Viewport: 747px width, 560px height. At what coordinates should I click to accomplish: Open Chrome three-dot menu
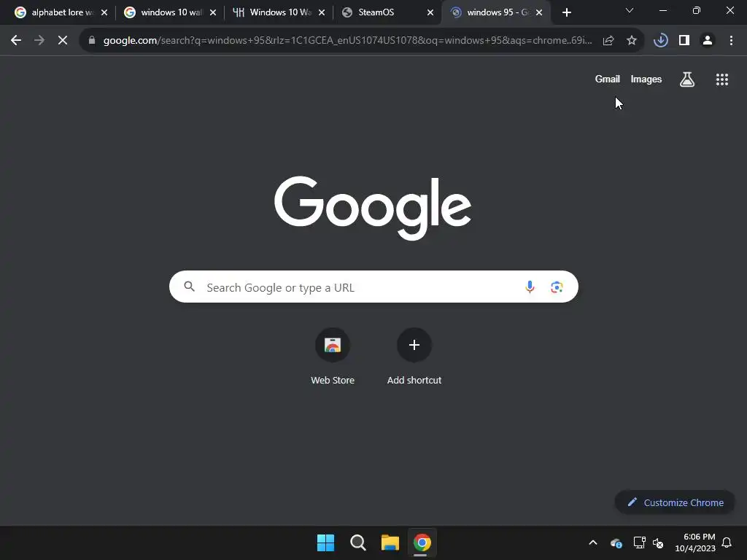tap(731, 41)
